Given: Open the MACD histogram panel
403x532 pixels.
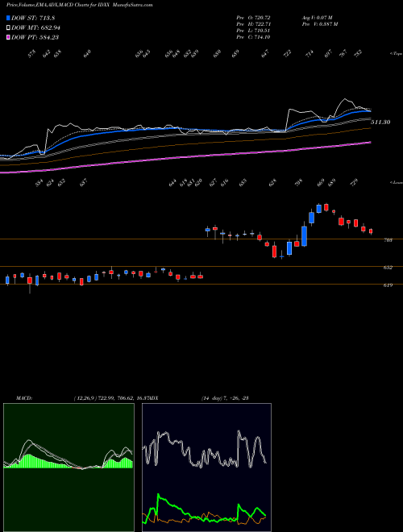Looking at the screenshot, I should click(69, 468).
